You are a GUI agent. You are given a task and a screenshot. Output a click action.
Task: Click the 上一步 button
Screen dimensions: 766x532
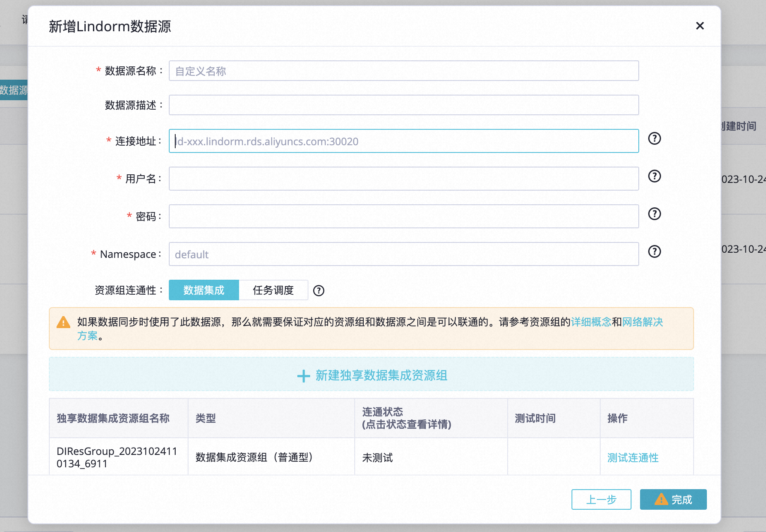[x=601, y=499]
